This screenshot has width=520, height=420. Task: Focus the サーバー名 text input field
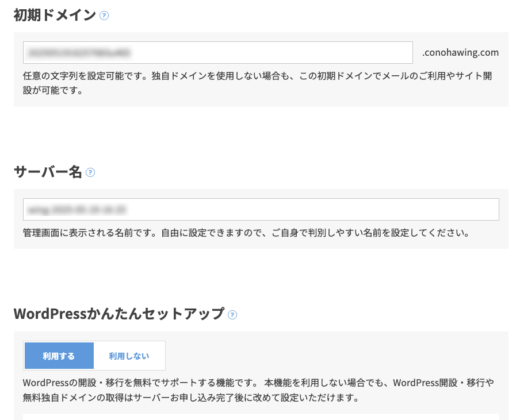(261, 209)
